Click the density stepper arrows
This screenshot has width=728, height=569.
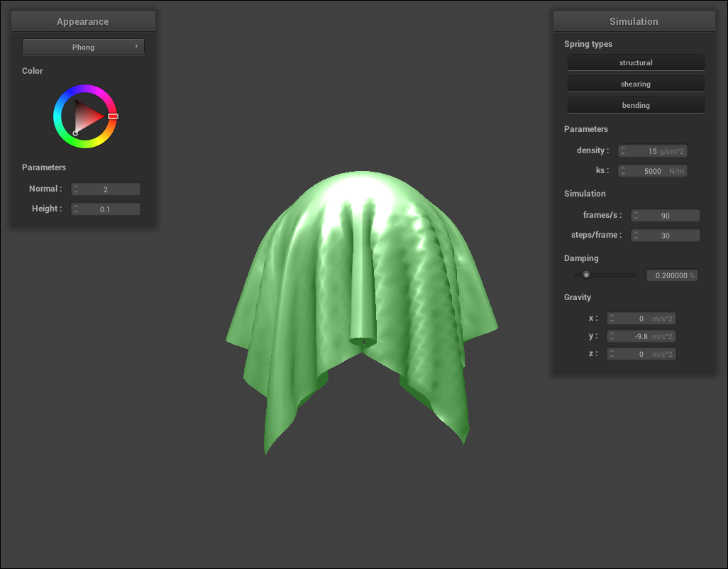pyautogui.click(x=623, y=151)
